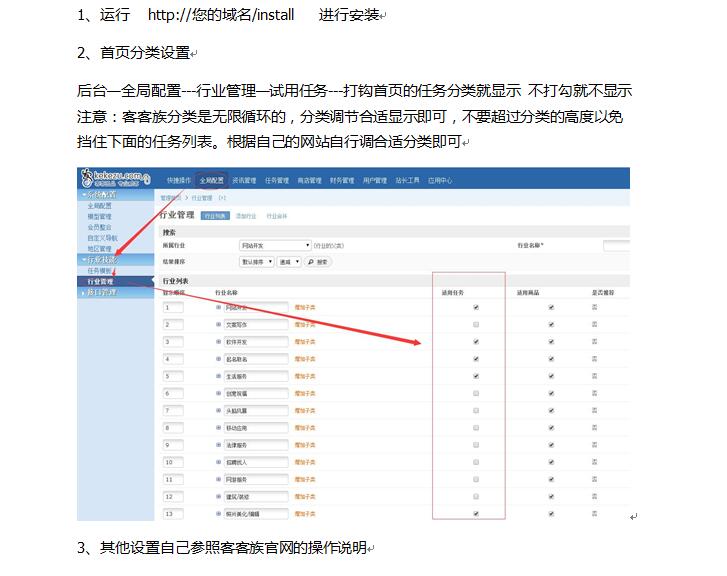Expand sub-categories icon in row 11
This screenshot has width=727, height=576.
(218, 479)
